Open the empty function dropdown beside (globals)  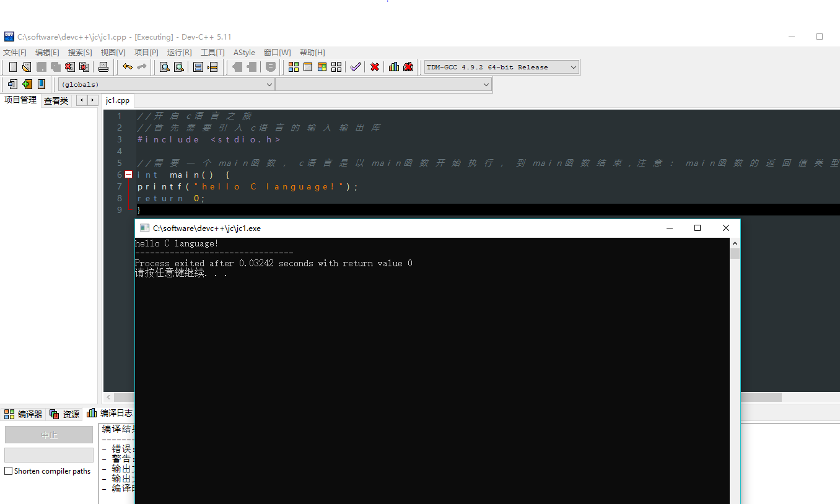coord(383,84)
